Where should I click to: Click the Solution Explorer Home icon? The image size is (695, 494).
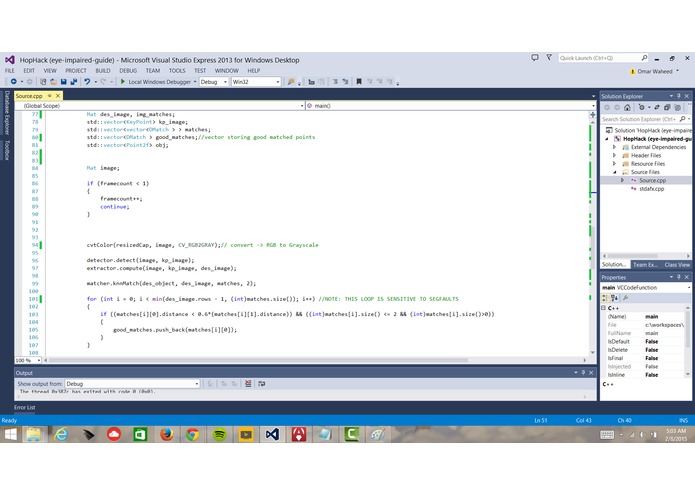click(x=627, y=107)
